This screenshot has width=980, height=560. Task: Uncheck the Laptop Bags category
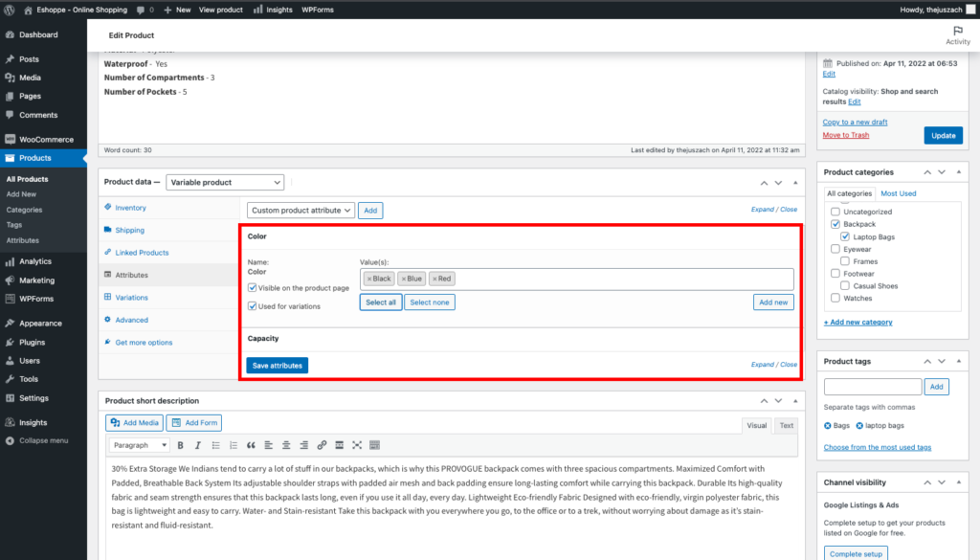(845, 236)
